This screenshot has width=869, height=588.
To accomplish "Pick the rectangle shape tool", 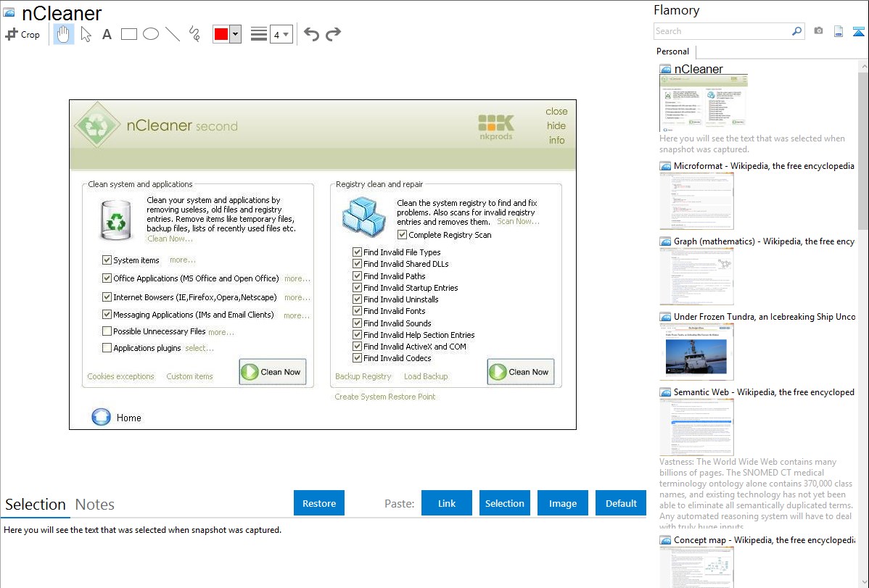I will click(128, 34).
